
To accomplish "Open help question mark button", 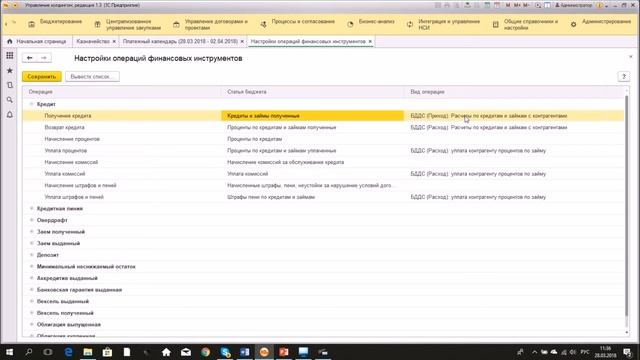I will tap(624, 76).
